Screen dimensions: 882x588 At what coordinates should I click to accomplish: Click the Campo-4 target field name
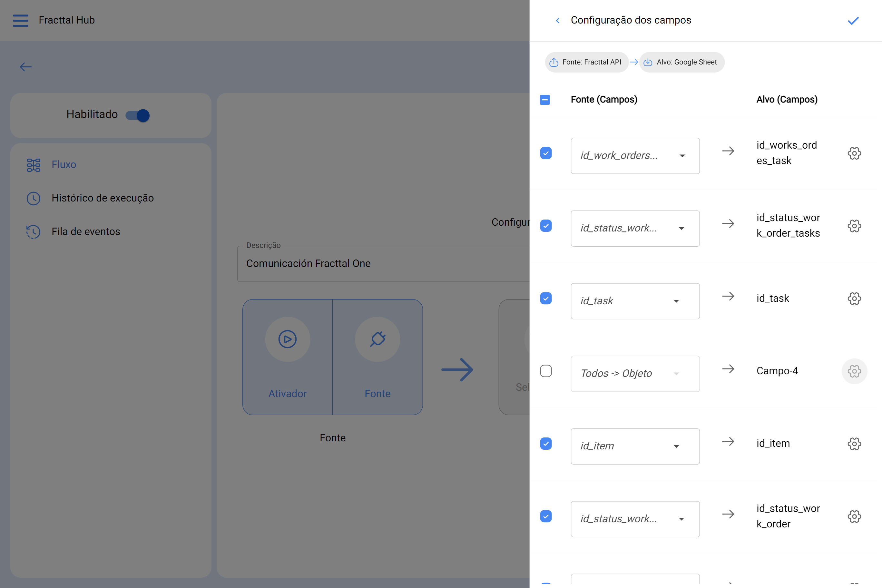777,371
